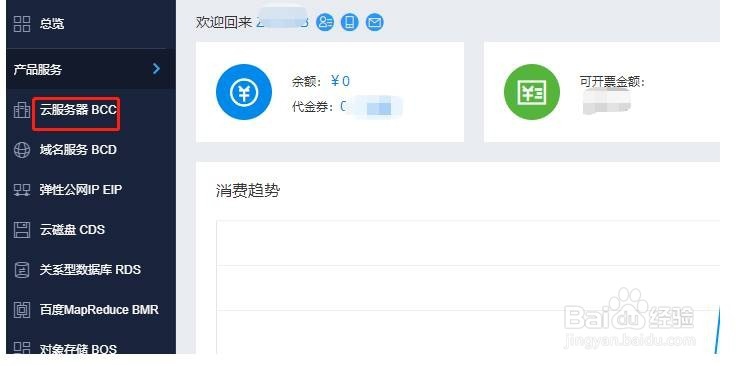Click the ¥0 balance amount
The height and width of the screenshot is (366, 736).
(340, 81)
